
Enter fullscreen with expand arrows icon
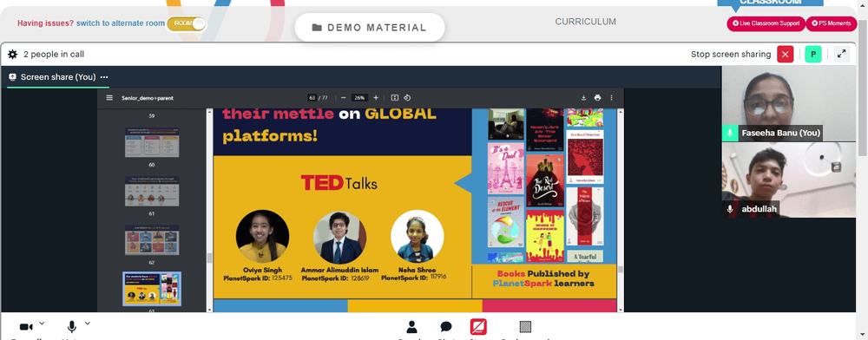coord(841,54)
